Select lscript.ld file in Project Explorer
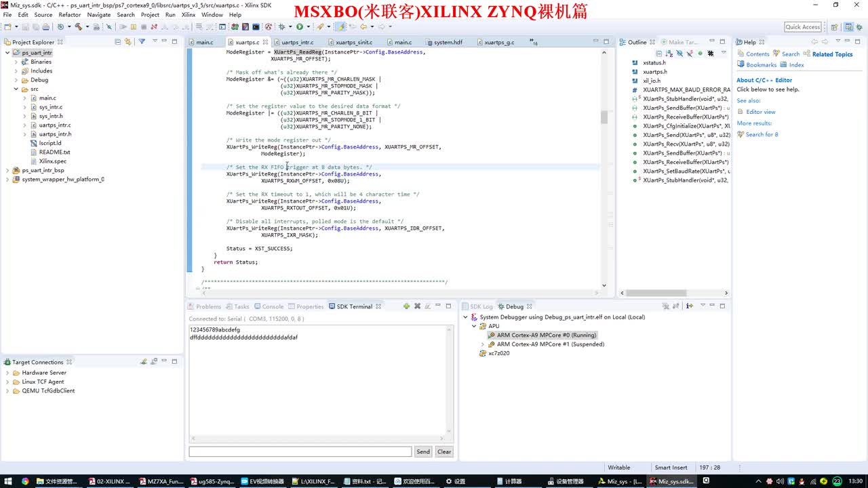 point(50,143)
